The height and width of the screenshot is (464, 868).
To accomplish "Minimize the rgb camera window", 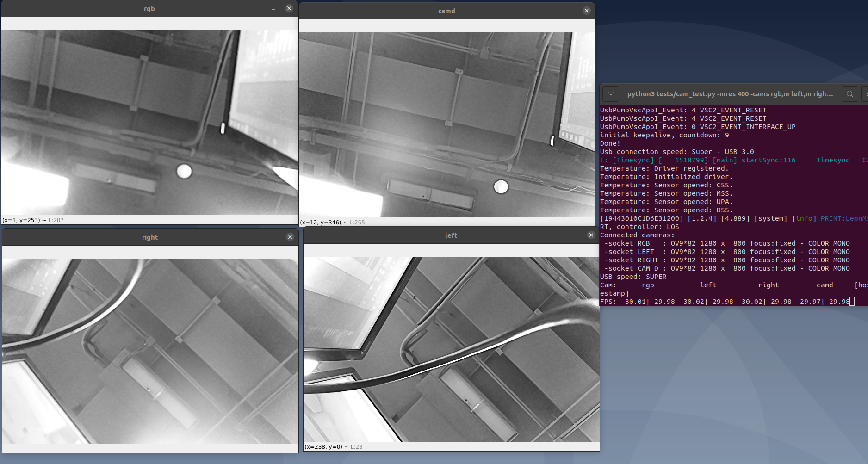I will pyautogui.click(x=273, y=9).
